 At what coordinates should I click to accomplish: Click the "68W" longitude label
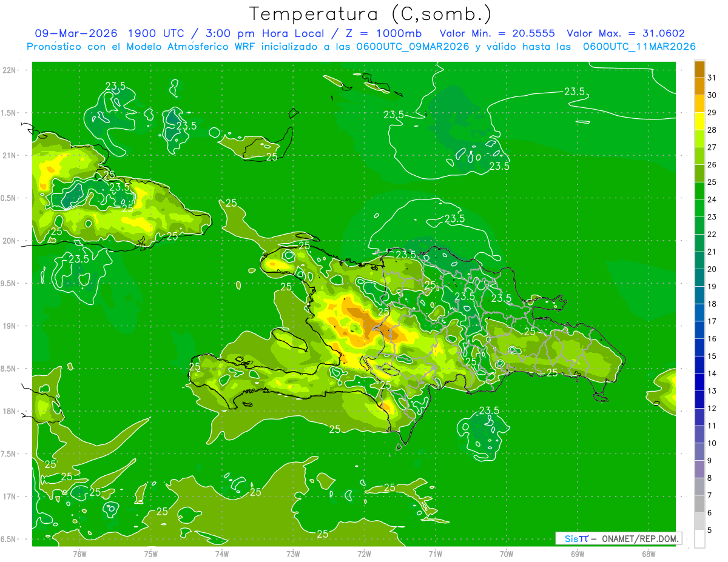[x=649, y=553]
